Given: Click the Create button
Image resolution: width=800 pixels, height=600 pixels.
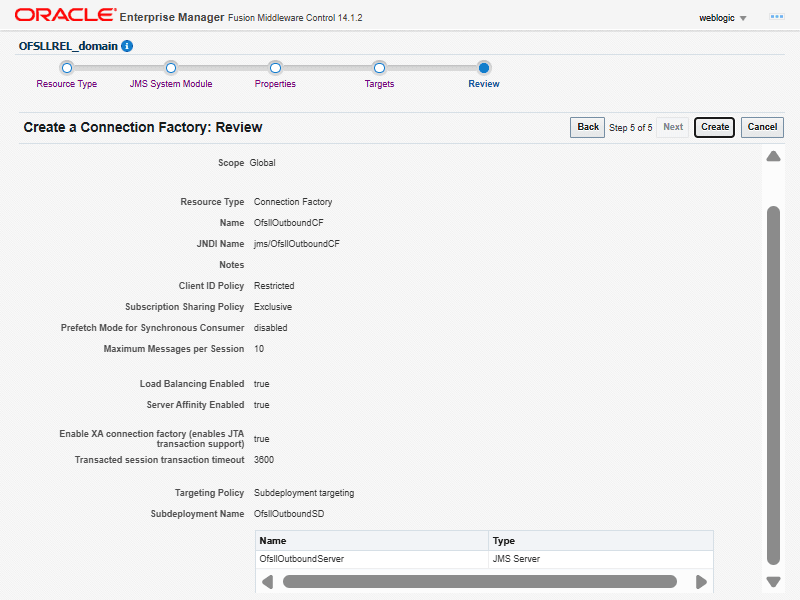Looking at the screenshot, I should click(714, 127).
